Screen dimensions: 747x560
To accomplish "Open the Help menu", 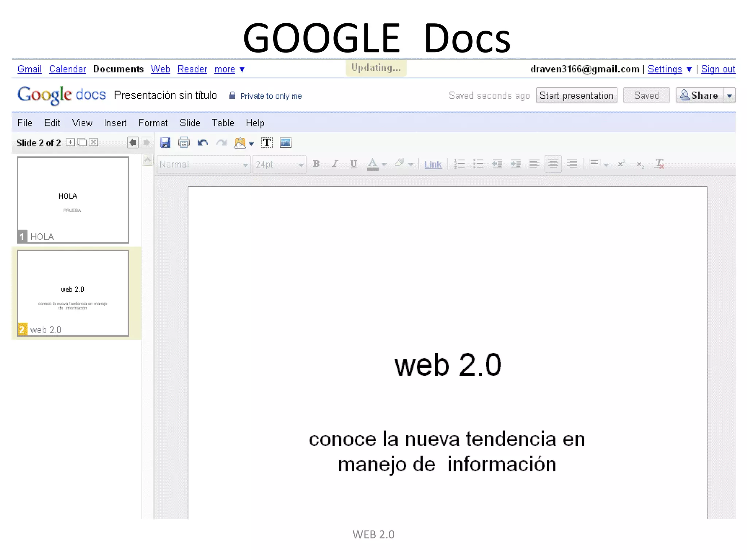I will click(x=255, y=123).
